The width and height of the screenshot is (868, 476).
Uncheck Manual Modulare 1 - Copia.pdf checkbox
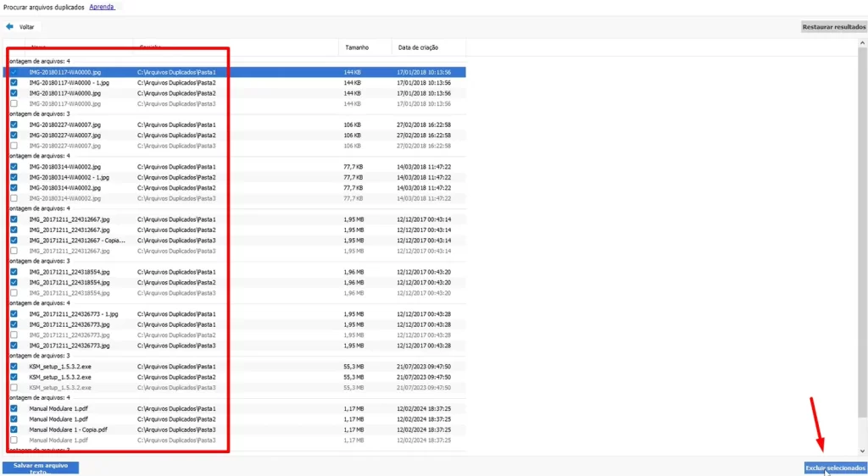(x=14, y=429)
